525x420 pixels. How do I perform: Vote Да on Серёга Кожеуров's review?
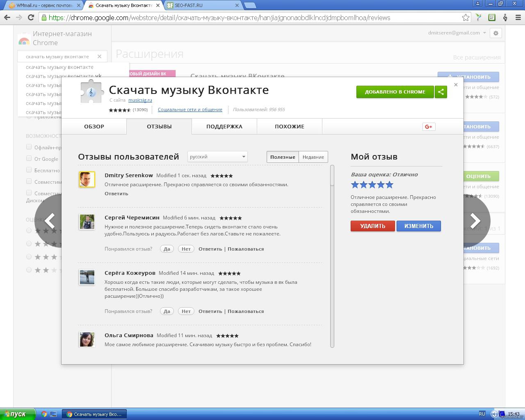click(x=167, y=311)
